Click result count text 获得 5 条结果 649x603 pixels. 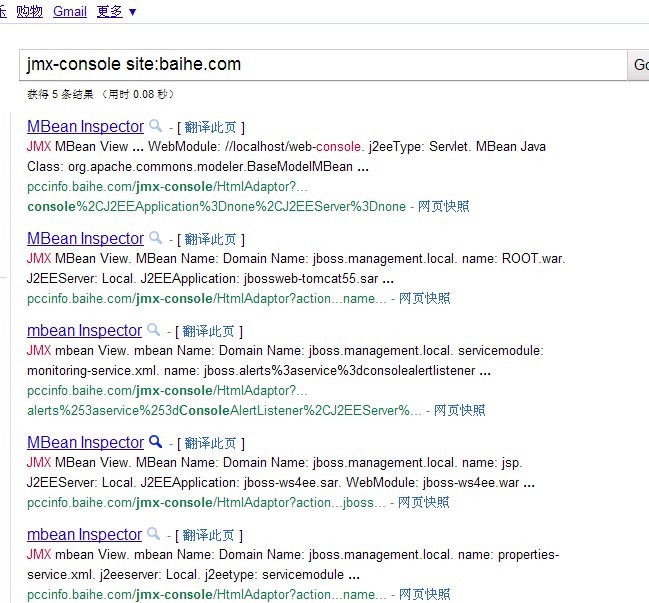coord(60,94)
